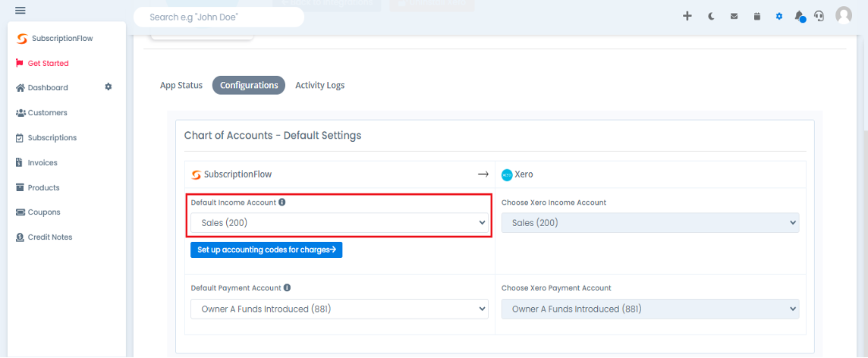Go to Dashboard in sidebar
Image resolution: width=868 pixels, height=358 pixels.
42,87
